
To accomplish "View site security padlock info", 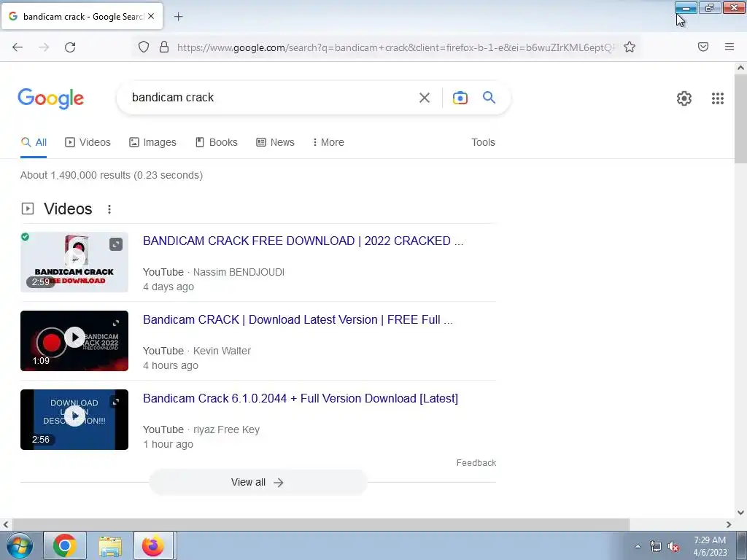I will tap(164, 47).
